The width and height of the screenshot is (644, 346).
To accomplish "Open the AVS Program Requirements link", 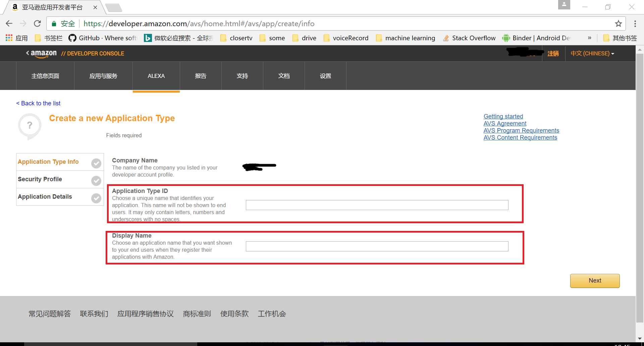I will click(x=521, y=131).
